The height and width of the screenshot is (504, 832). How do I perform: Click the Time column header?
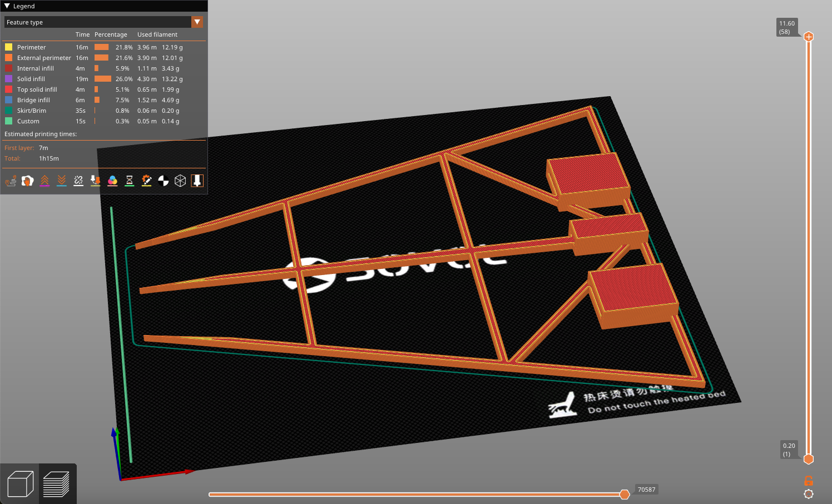pos(82,34)
